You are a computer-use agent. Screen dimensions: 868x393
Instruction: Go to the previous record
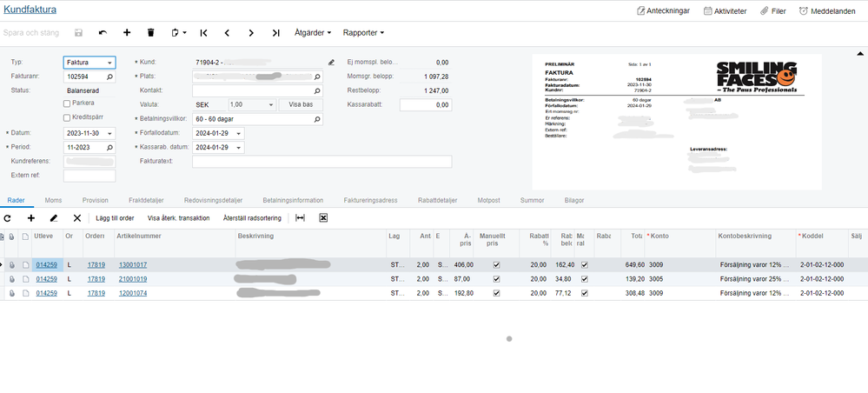tap(227, 33)
